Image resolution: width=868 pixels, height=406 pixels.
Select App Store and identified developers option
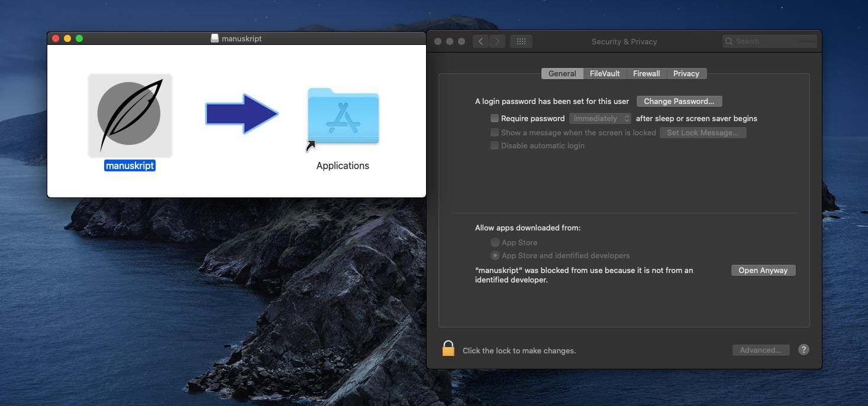tap(495, 255)
